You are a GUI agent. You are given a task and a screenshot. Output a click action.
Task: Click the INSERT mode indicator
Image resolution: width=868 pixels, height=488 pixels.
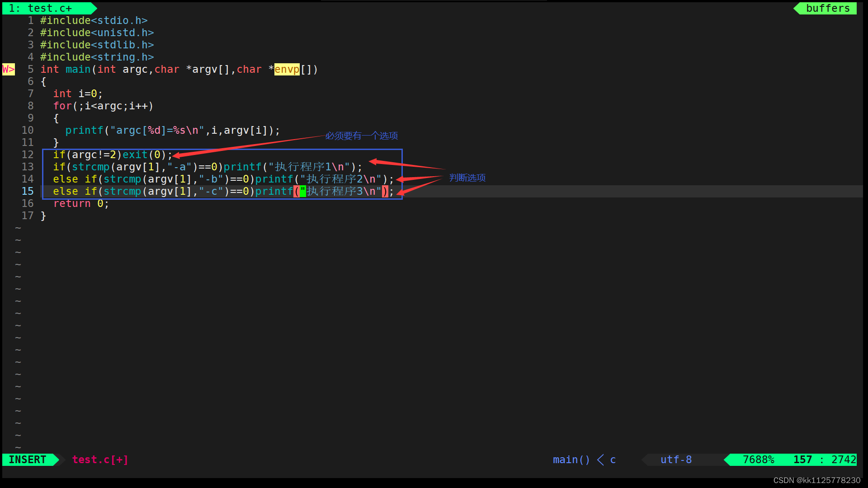tap(28, 460)
